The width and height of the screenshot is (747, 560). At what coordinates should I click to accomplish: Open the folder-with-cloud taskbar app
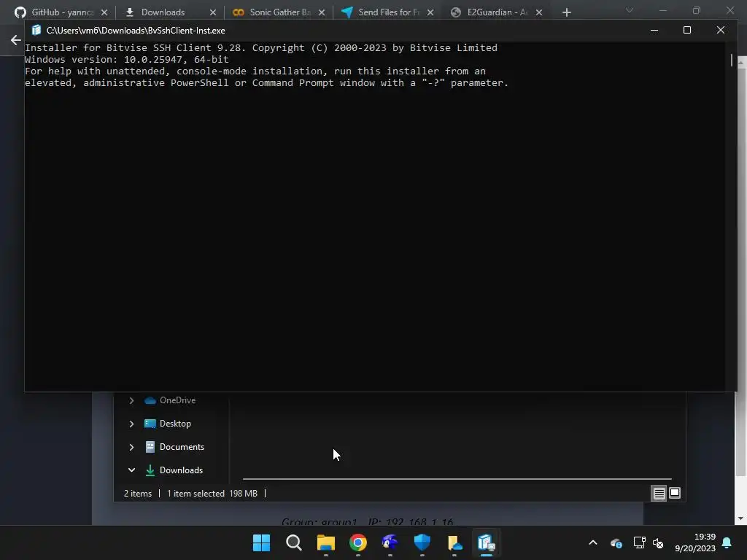click(x=454, y=542)
